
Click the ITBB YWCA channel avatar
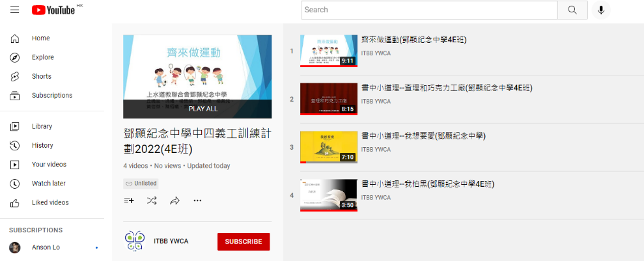click(x=135, y=241)
